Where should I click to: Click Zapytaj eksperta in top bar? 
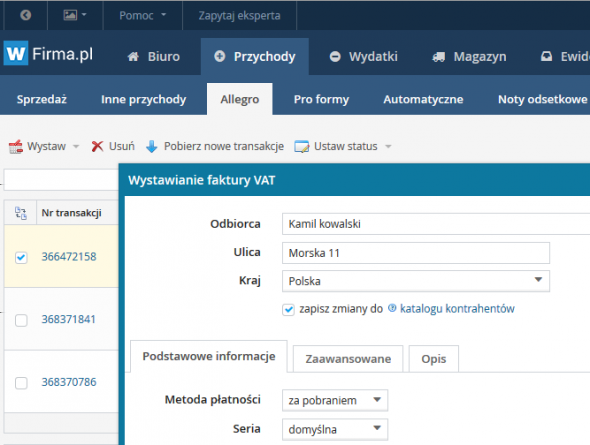click(x=239, y=15)
